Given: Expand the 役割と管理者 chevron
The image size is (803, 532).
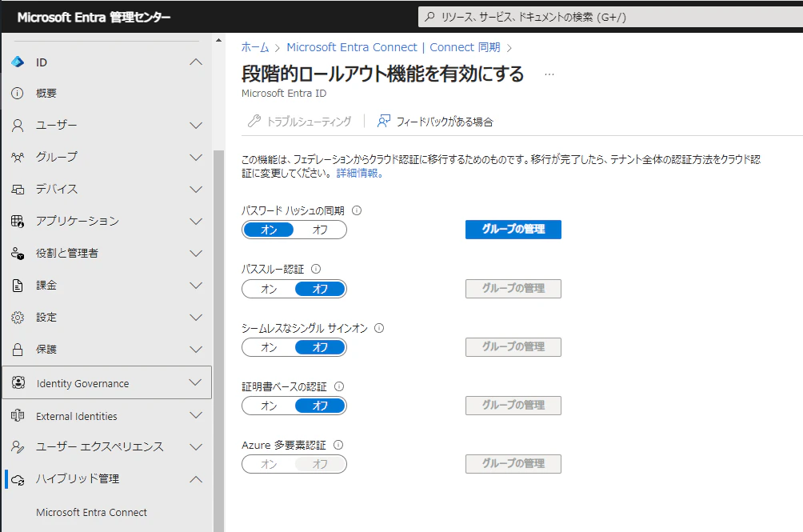Looking at the screenshot, I should 196,253.
